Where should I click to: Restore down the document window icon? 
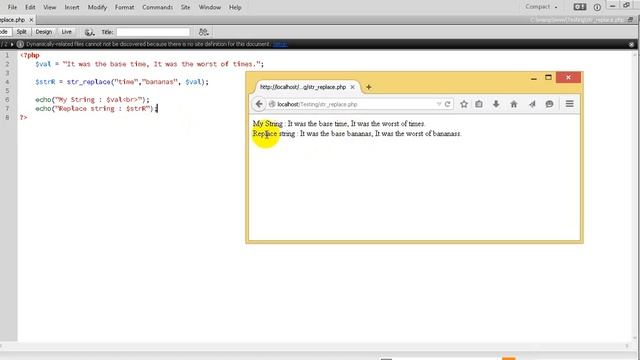pyautogui.click(x=630, y=20)
